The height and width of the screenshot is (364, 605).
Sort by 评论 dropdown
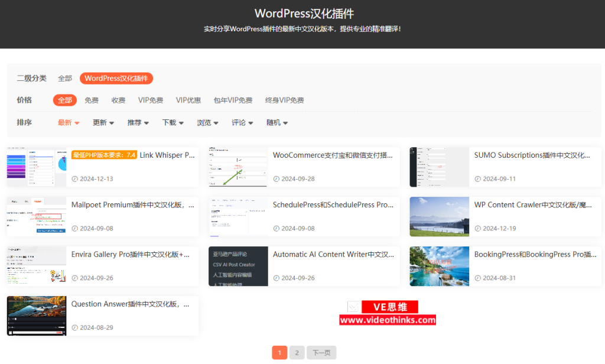coord(242,123)
